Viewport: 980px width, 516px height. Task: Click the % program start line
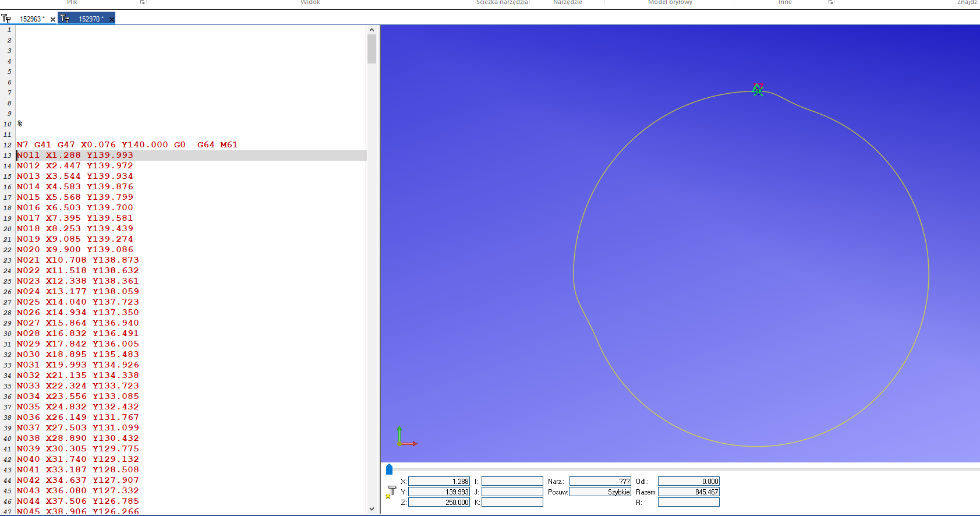[20, 123]
